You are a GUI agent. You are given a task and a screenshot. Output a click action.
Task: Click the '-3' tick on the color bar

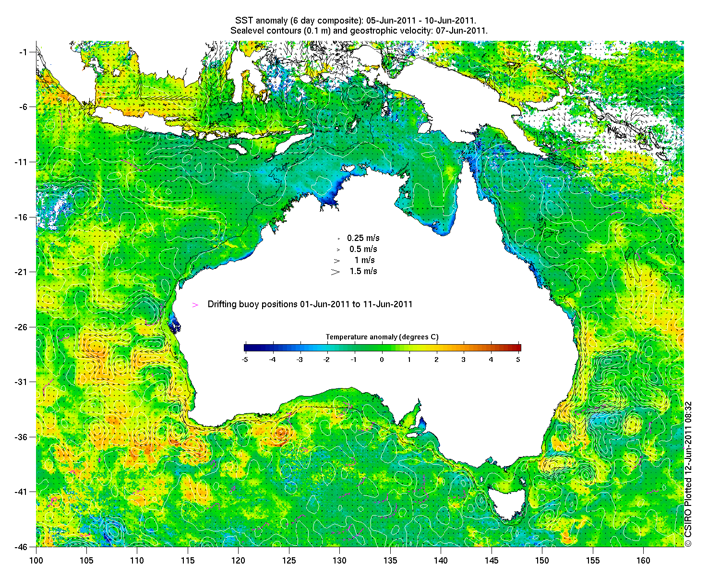click(x=300, y=359)
